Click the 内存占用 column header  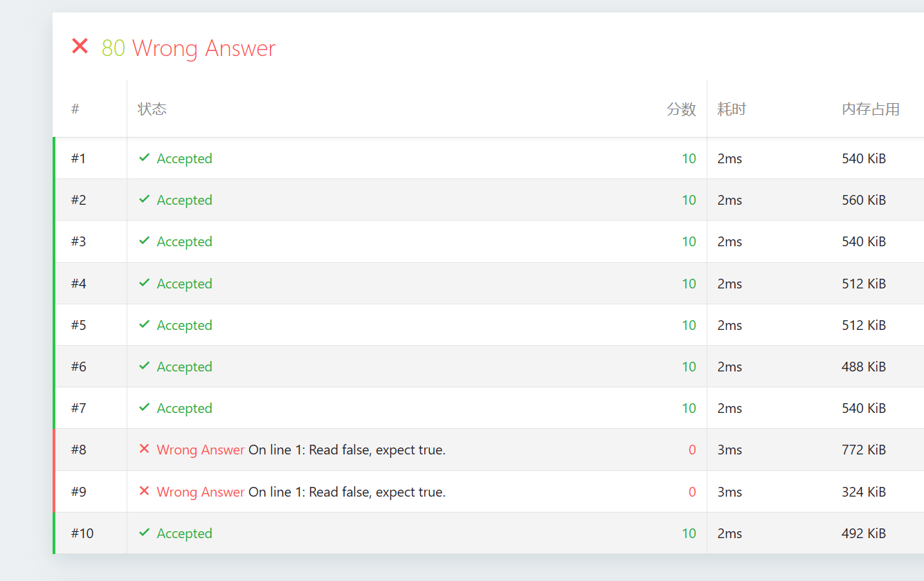coord(871,109)
